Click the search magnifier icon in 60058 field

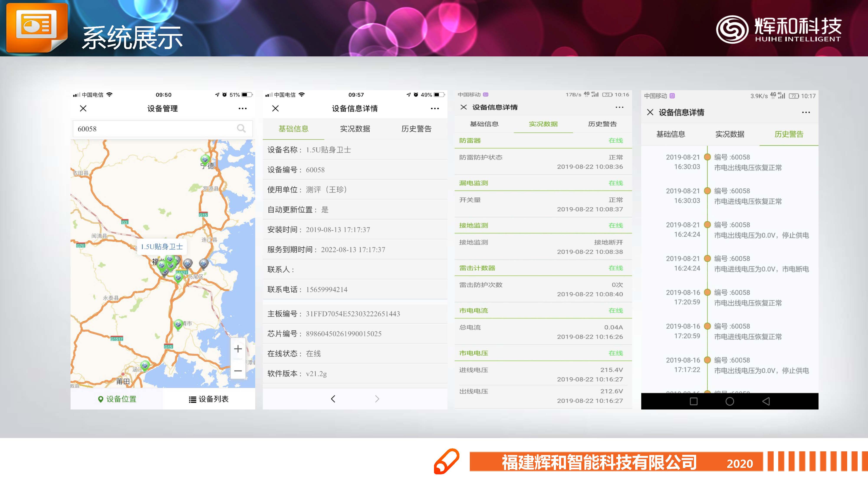click(241, 128)
